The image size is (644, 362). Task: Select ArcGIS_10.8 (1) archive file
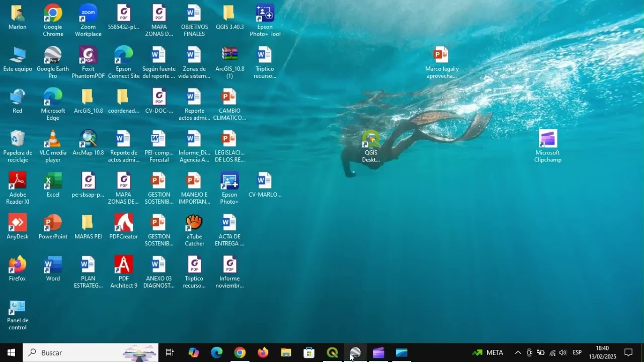229,62
